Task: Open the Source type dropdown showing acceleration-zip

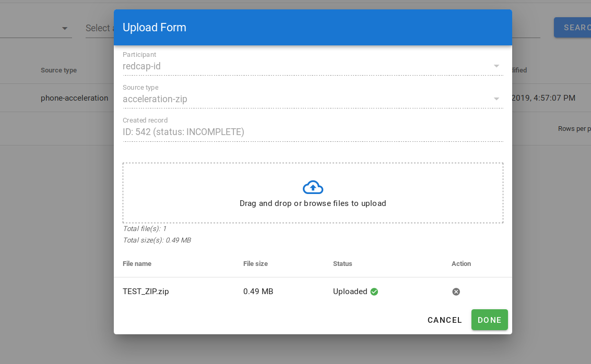Action: click(495, 99)
